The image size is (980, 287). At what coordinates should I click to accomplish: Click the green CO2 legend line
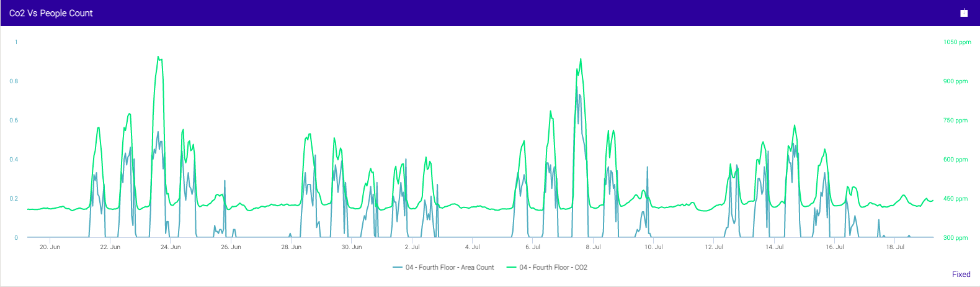coord(512,268)
